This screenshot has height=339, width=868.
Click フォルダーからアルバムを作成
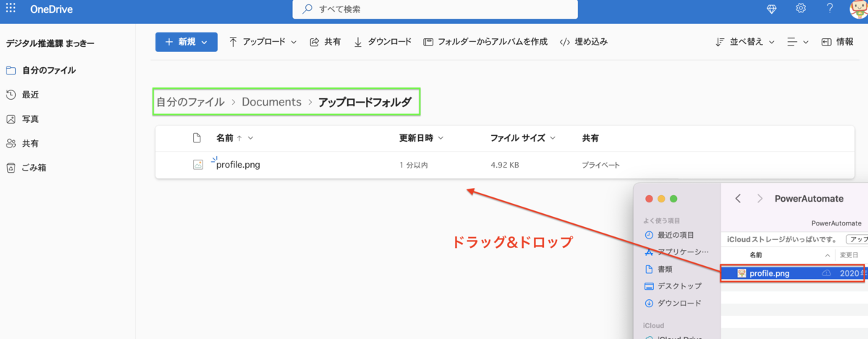[x=485, y=42]
